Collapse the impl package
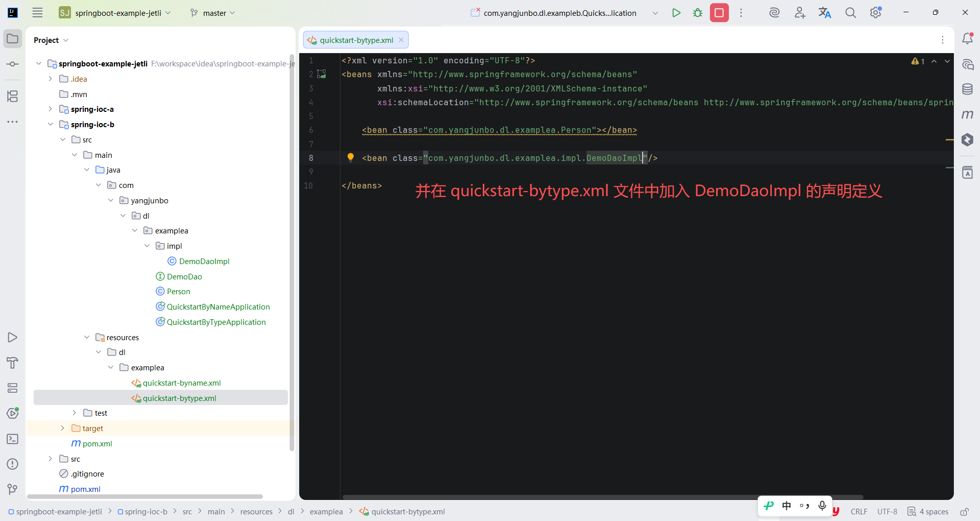 [x=147, y=246]
